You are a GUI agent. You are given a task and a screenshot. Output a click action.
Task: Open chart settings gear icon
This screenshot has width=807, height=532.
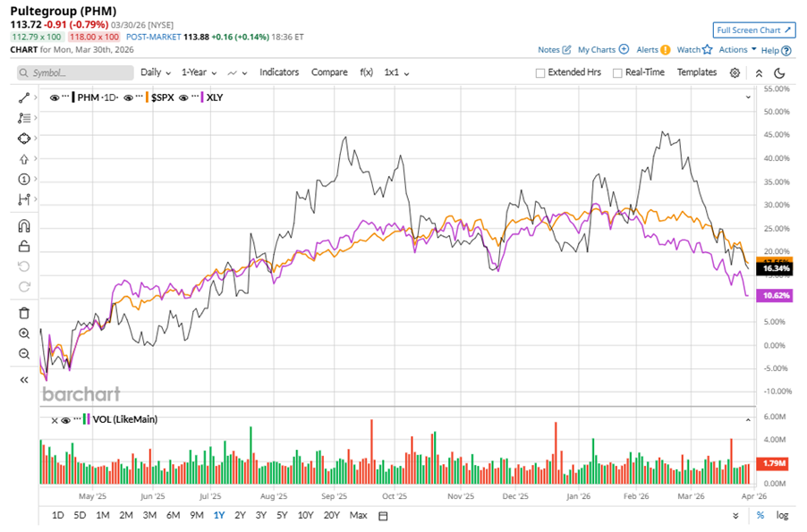point(735,73)
